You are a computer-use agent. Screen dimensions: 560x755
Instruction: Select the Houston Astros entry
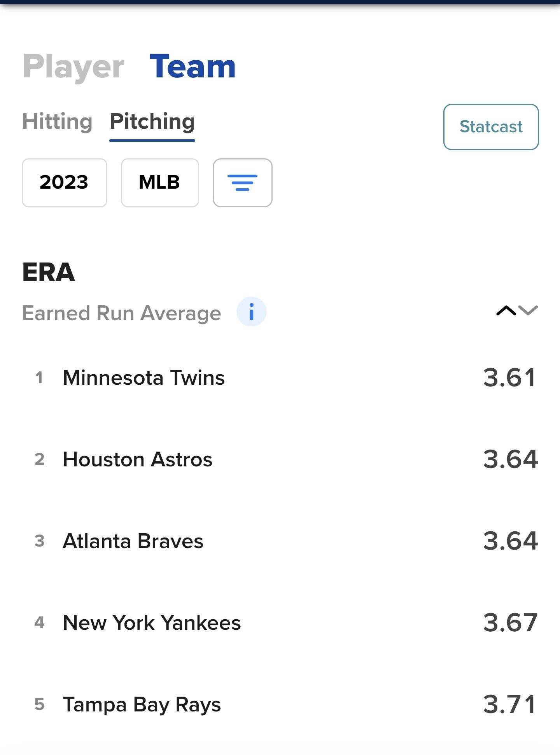pyautogui.click(x=138, y=459)
